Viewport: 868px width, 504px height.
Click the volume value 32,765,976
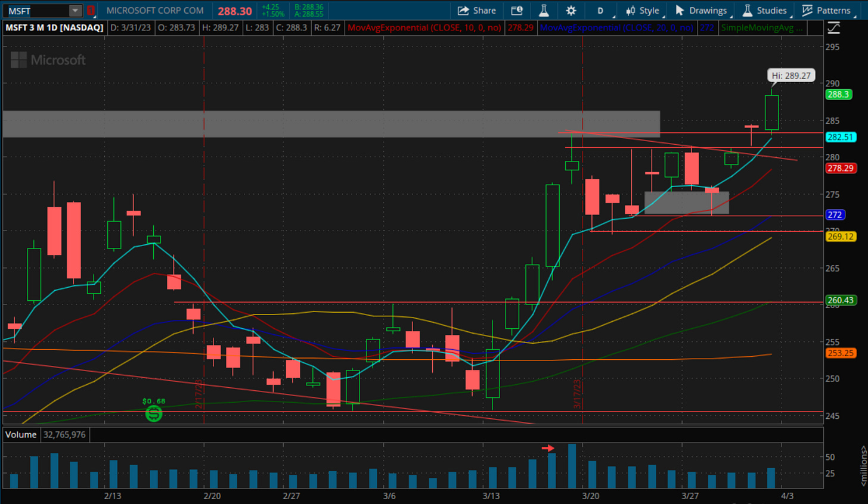point(64,435)
